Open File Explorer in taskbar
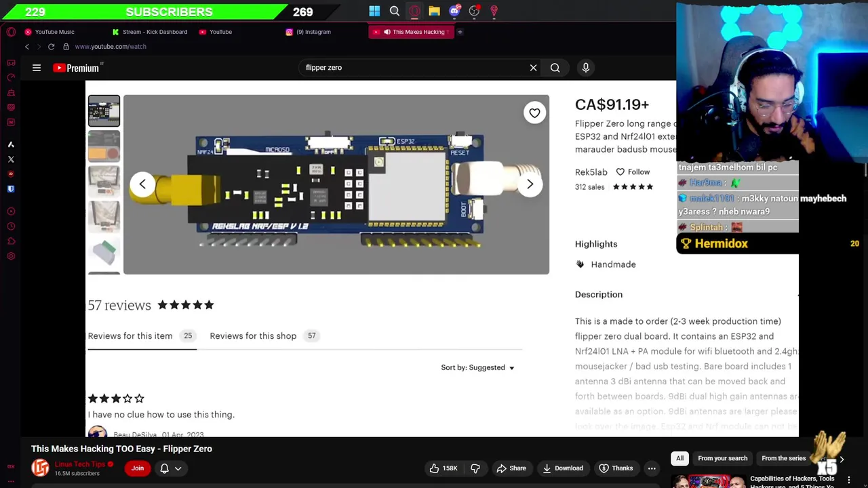The width and height of the screenshot is (868, 488). 434,11
